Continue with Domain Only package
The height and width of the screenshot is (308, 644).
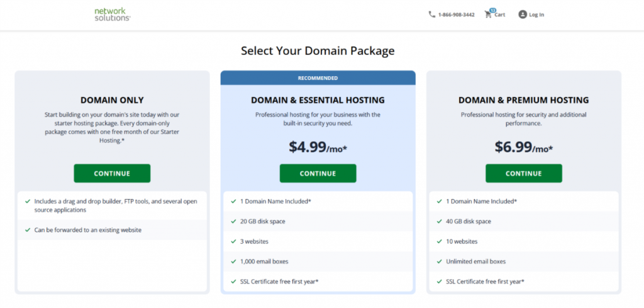[112, 173]
